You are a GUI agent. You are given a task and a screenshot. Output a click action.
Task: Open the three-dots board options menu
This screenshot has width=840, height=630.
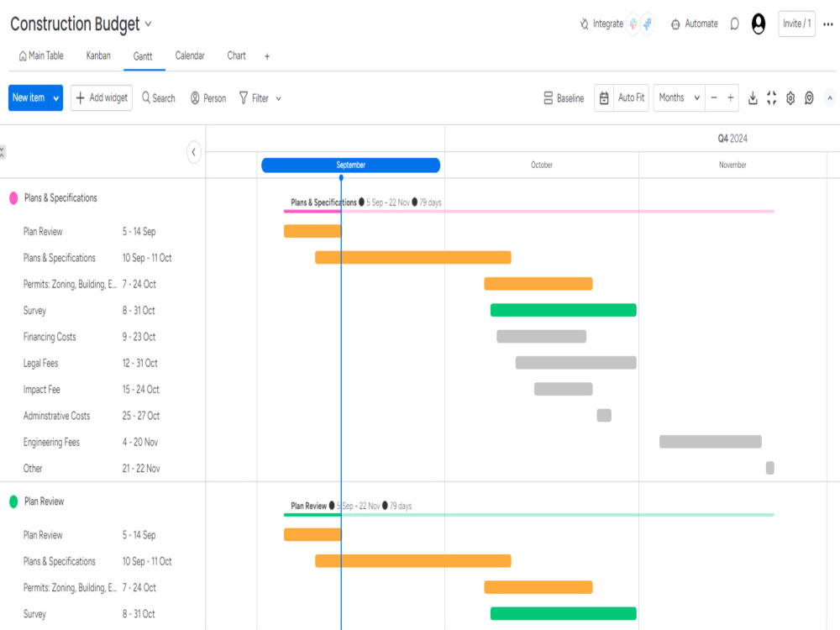[827, 24]
